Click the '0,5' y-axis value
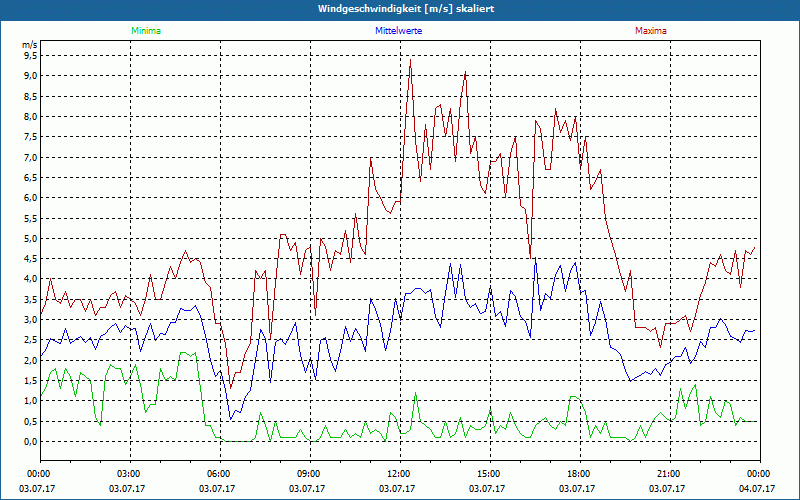Image resolution: width=800 pixels, height=500 pixels. pyautogui.click(x=31, y=421)
